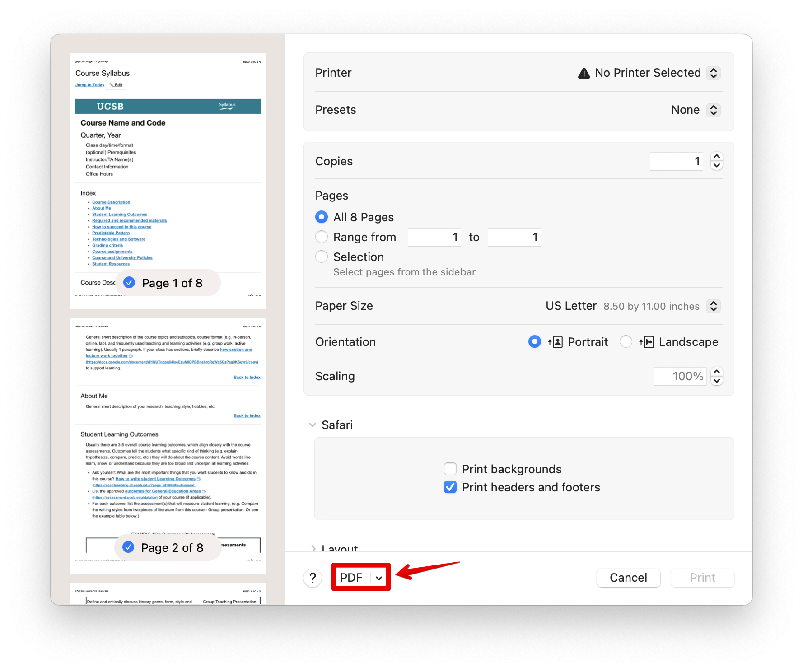Select the page 3 preview thumbnail
803x672 pixels.
click(x=168, y=593)
